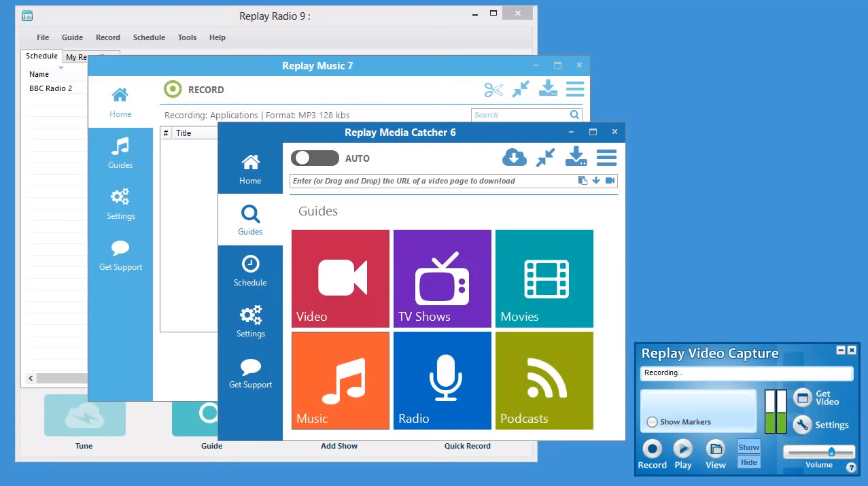Go to Home in Replay Media Catcher sidebar
The image size is (868, 486).
coord(250,169)
